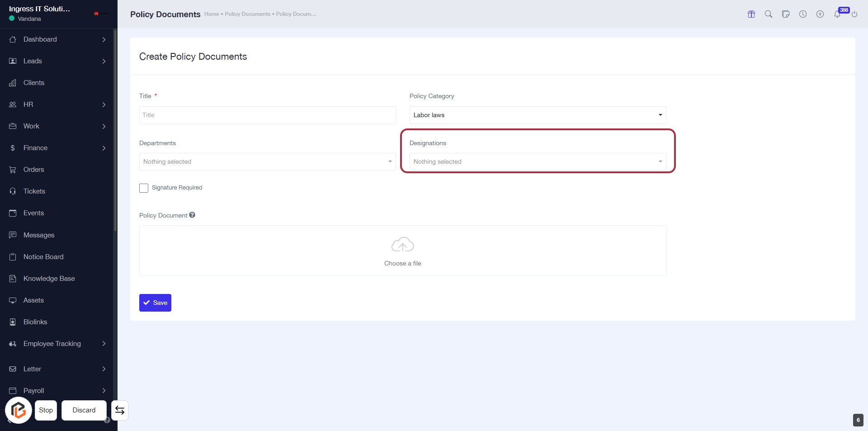868x431 pixels.
Task: Click the power logout icon
Action: coord(854,14)
